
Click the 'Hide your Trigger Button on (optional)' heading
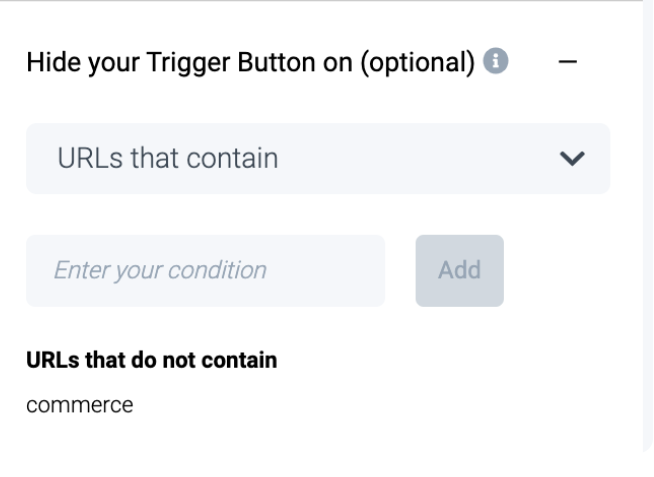pos(249,61)
